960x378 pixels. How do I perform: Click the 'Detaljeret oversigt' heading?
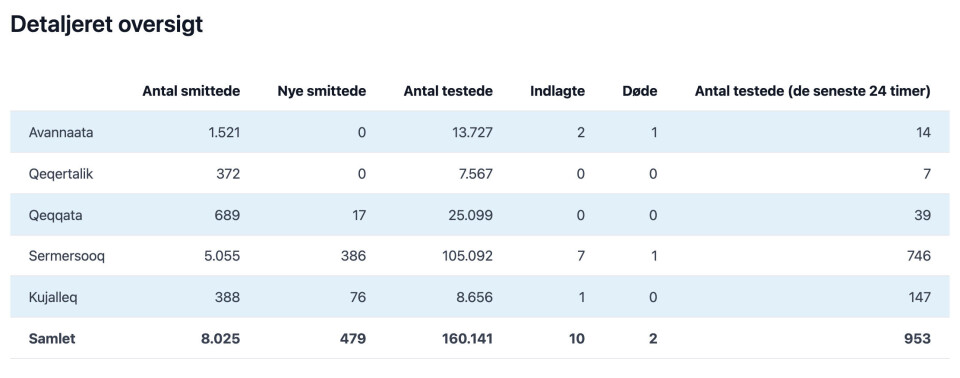click(107, 25)
